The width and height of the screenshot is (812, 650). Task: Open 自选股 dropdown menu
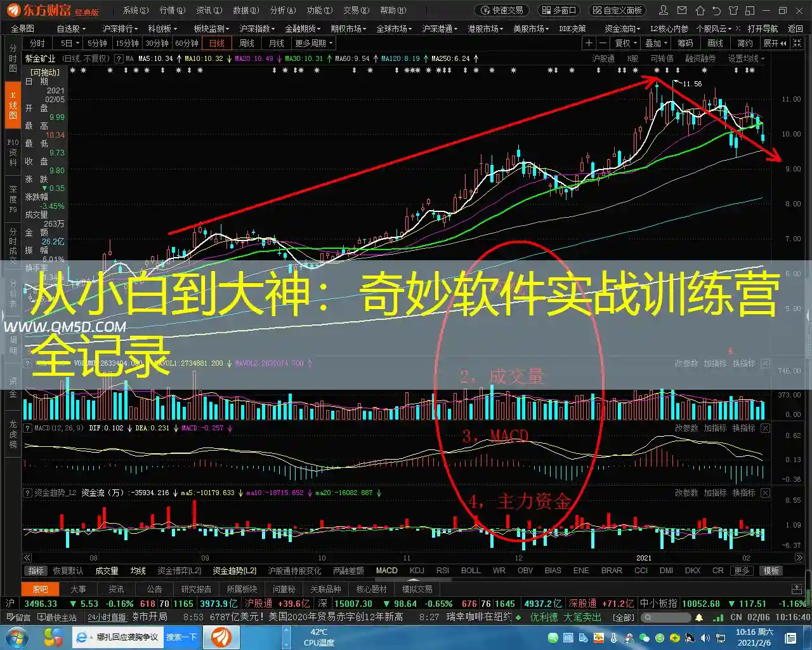coord(71,29)
